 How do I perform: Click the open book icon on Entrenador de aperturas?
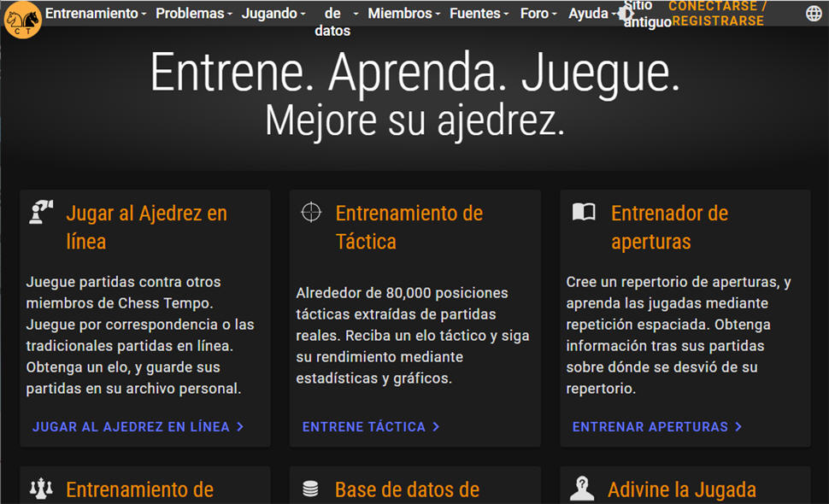pyautogui.click(x=583, y=213)
